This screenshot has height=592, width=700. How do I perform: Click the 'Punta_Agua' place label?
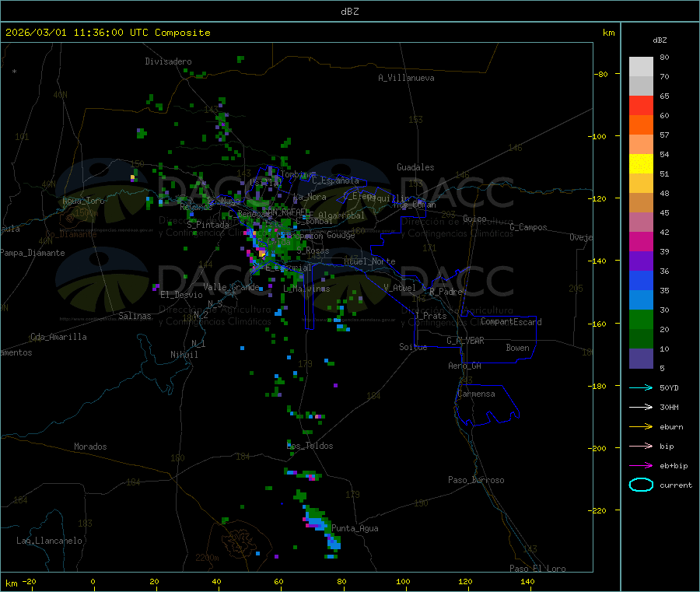tap(355, 528)
